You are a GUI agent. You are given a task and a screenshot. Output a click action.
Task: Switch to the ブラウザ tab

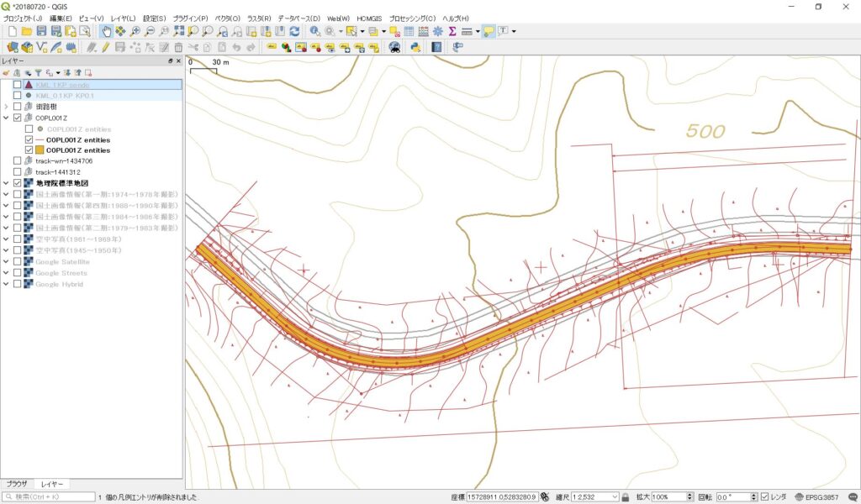click(x=17, y=484)
